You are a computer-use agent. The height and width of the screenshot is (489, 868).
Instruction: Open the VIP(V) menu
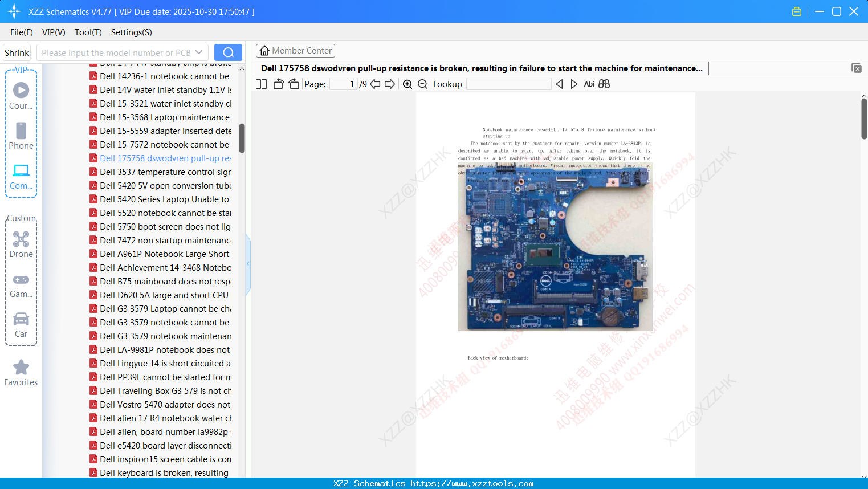click(54, 32)
